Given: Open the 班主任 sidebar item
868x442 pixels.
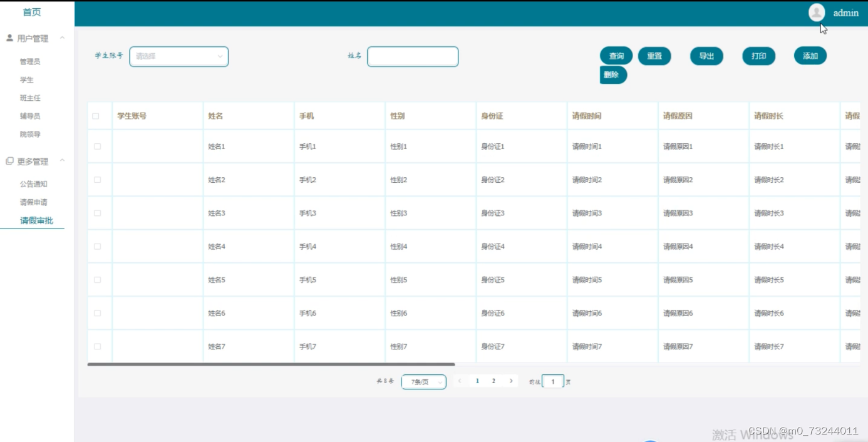Looking at the screenshot, I should [30, 98].
